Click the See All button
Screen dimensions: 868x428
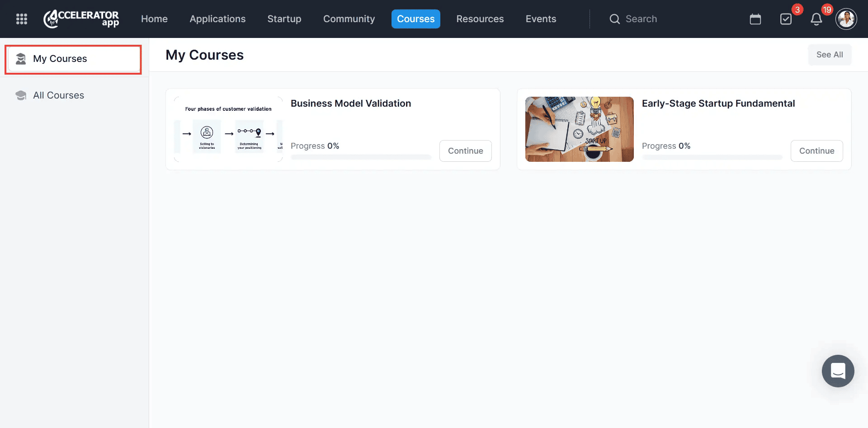[829, 55]
